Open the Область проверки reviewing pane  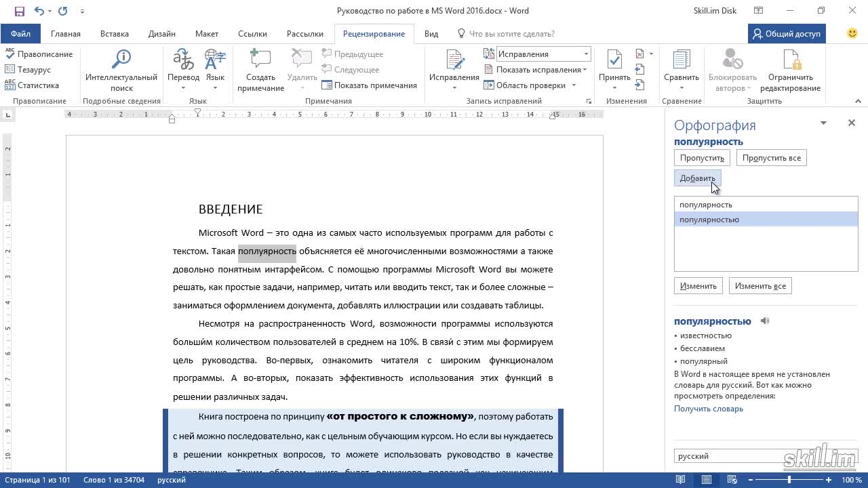pyautogui.click(x=524, y=85)
